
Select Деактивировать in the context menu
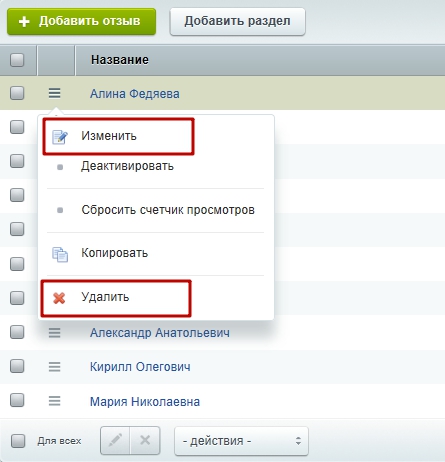127,166
